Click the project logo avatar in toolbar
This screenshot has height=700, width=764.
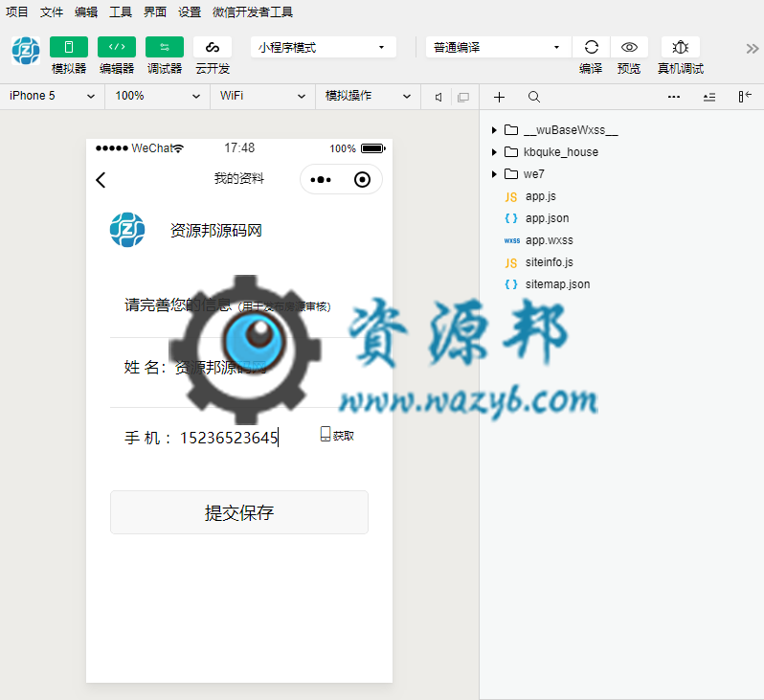(26, 50)
